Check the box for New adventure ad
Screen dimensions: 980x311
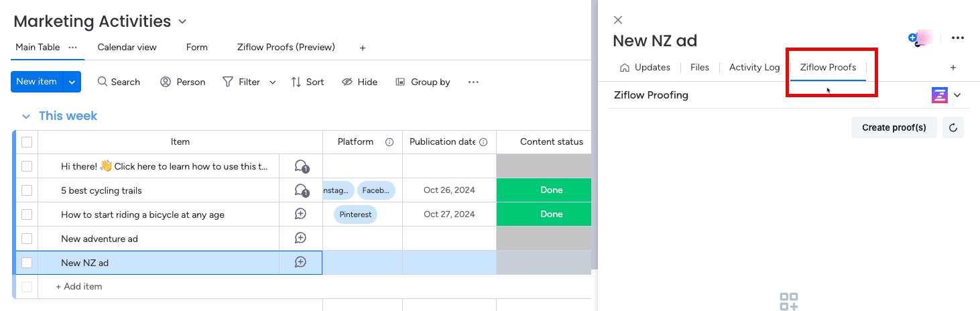[27, 239]
